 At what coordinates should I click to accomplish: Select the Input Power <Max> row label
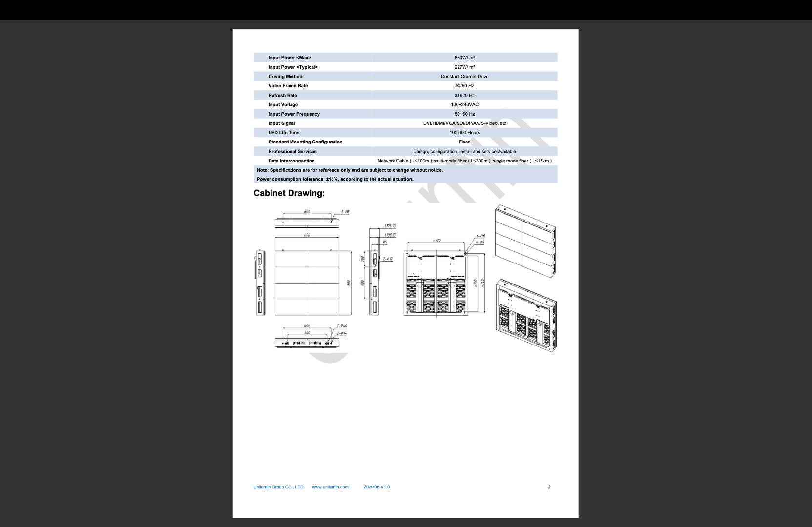click(290, 58)
